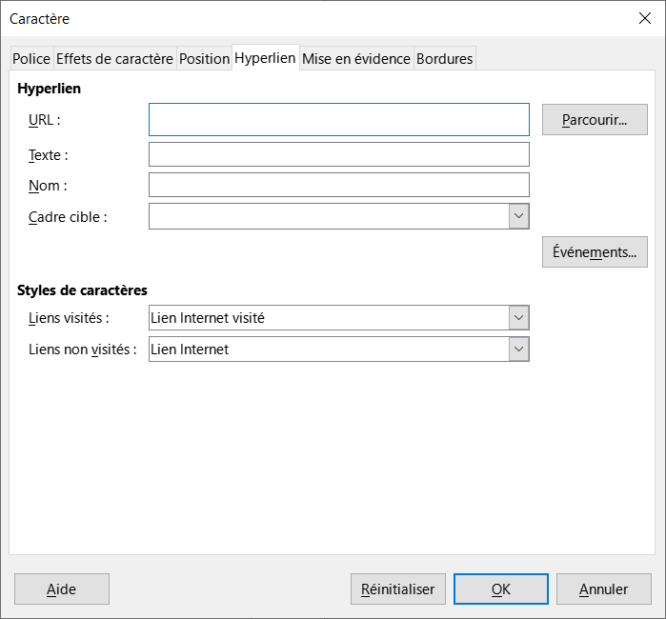Click the Parcourir... button
Screen dimensions: 666x619
pyautogui.click(x=595, y=120)
